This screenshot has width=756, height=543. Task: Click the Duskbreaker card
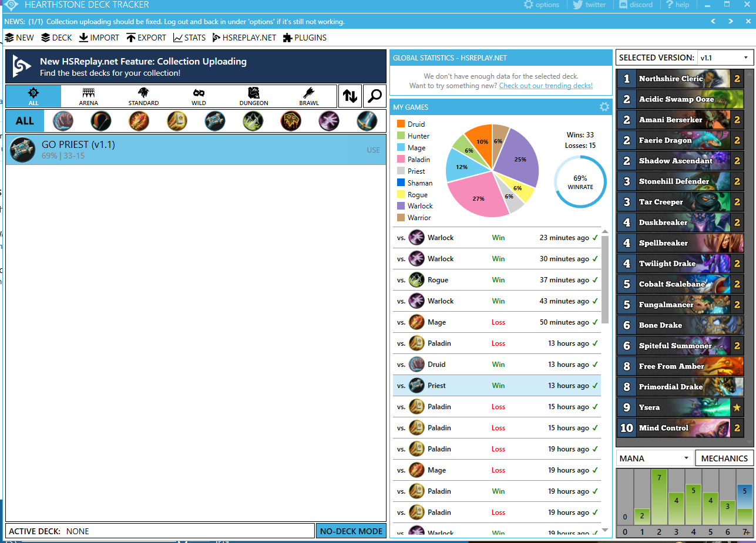[x=680, y=222]
